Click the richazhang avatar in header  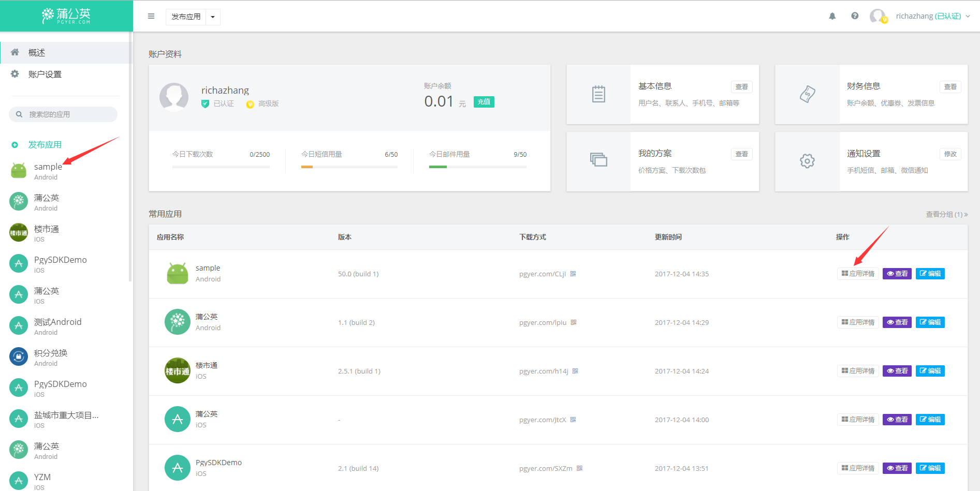878,16
